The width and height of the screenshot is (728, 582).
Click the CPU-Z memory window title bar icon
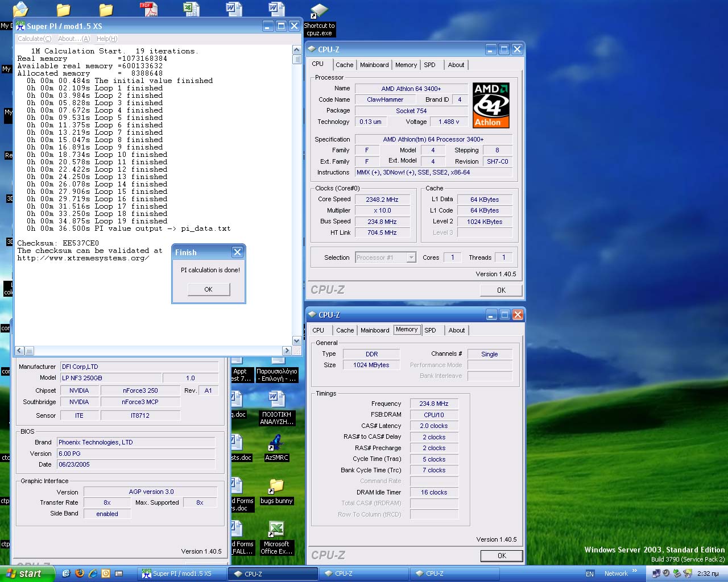coord(312,315)
